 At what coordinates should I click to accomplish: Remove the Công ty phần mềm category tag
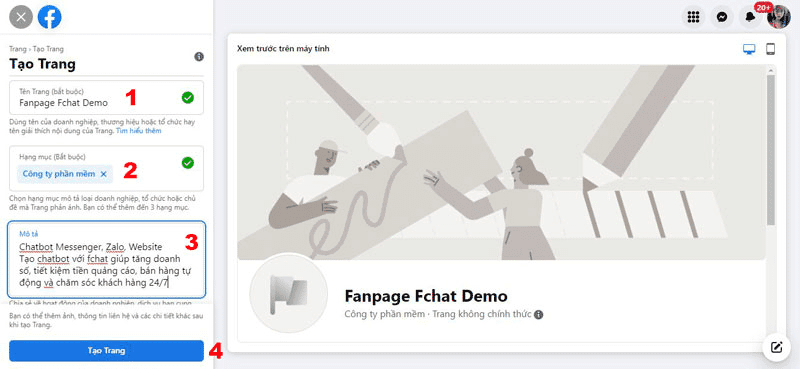(104, 174)
